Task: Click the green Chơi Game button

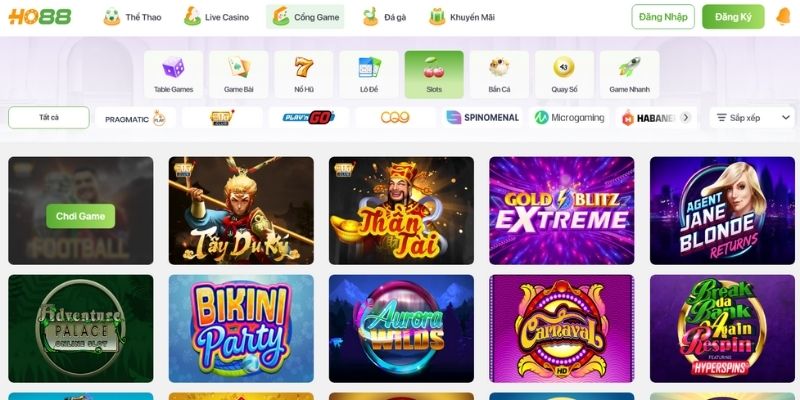Action: coord(81,216)
